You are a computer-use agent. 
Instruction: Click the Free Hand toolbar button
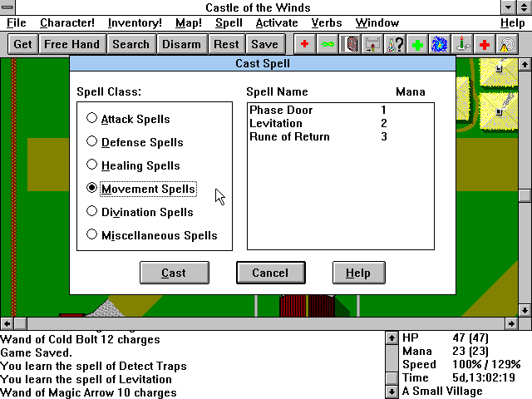(72, 44)
